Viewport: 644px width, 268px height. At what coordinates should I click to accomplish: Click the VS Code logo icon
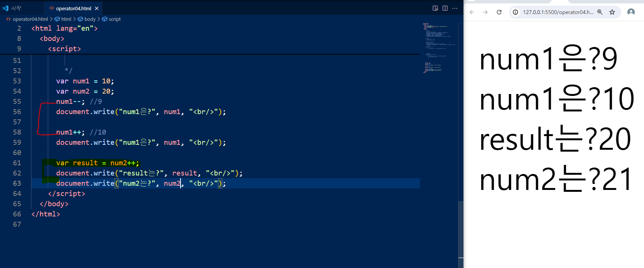pos(5,8)
